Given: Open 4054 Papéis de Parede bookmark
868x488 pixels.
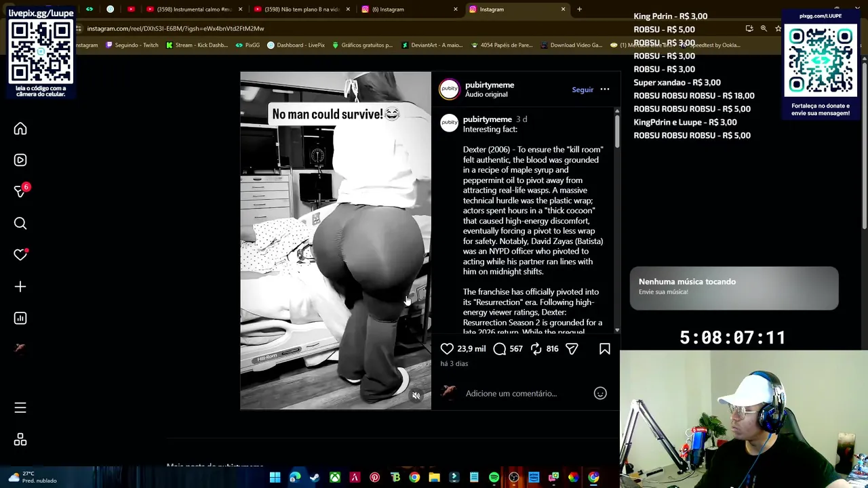Looking at the screenshot, I should click(502, 45).
